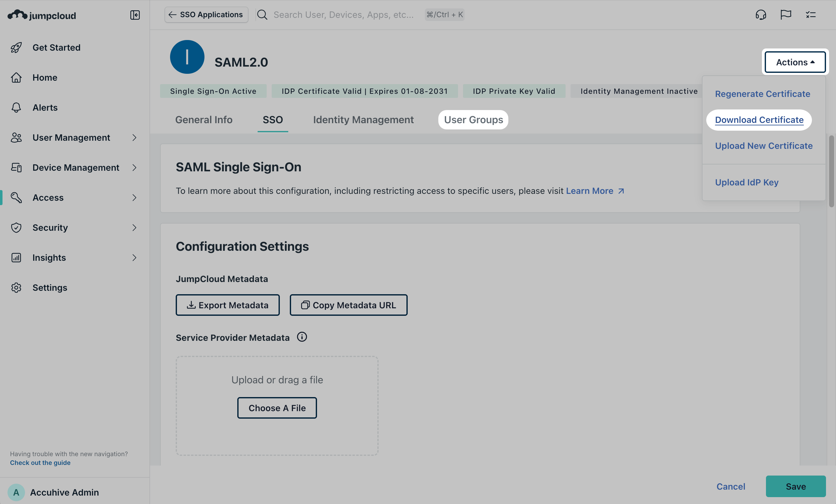Go back to SSO Applications
This screenshot has height=504, width=836.
pyautogui.click(x=206, y=15)
